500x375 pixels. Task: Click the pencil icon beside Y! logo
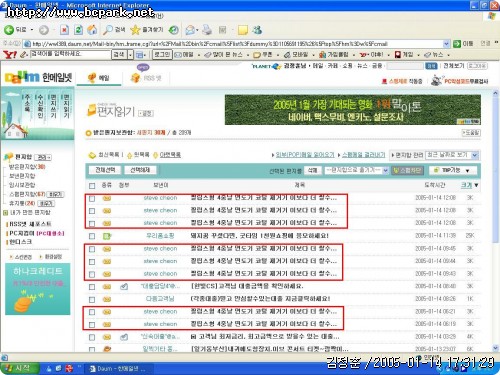tap(23, 54)
